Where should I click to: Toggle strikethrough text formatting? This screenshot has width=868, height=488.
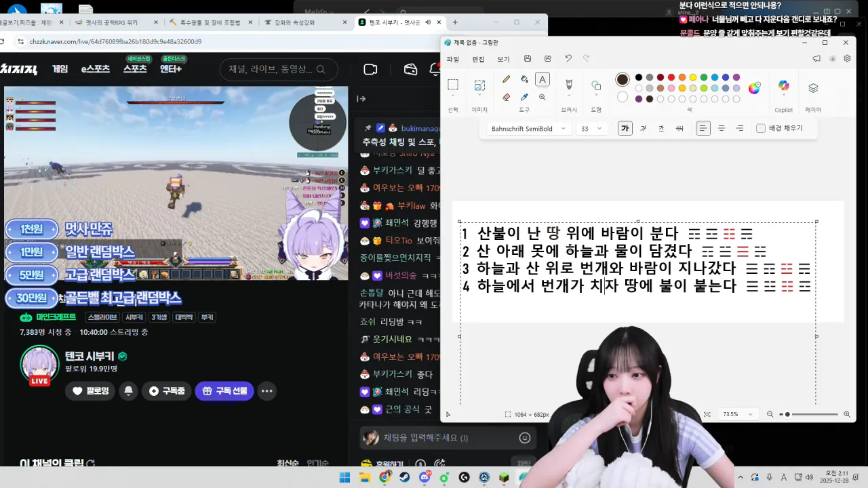[x=679, y=129]
